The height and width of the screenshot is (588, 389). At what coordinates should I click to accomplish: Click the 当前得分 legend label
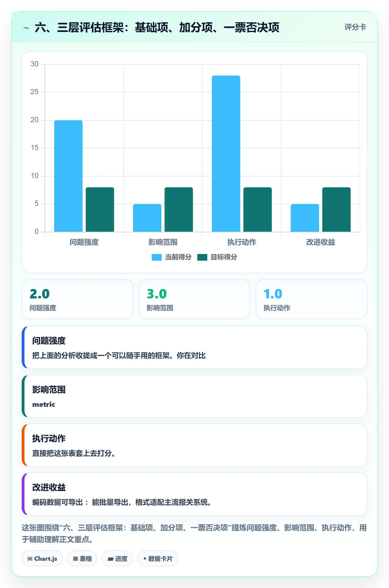(x=178, y=257)
